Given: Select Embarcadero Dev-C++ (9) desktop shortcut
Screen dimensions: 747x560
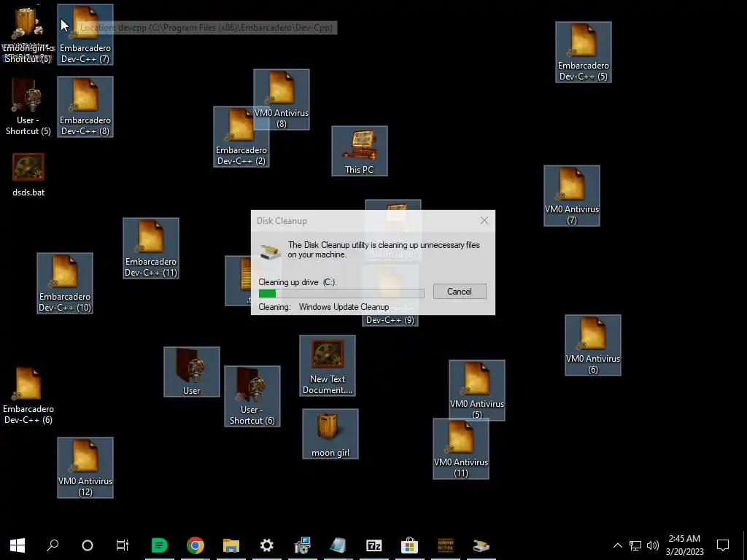Looking at the screenshot, I should pos(390,319).
